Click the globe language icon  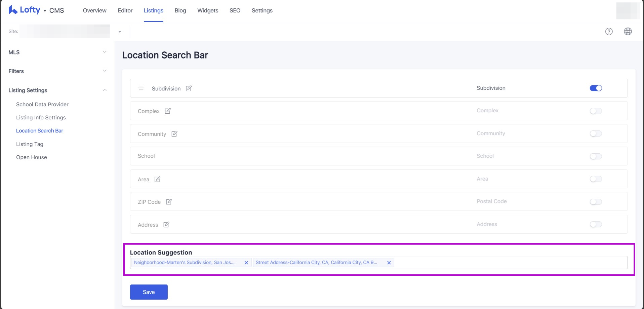pos(628,32)
